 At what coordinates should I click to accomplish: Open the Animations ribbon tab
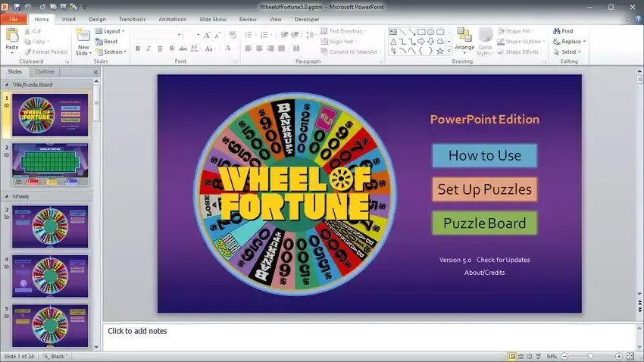tap(172, 19)
